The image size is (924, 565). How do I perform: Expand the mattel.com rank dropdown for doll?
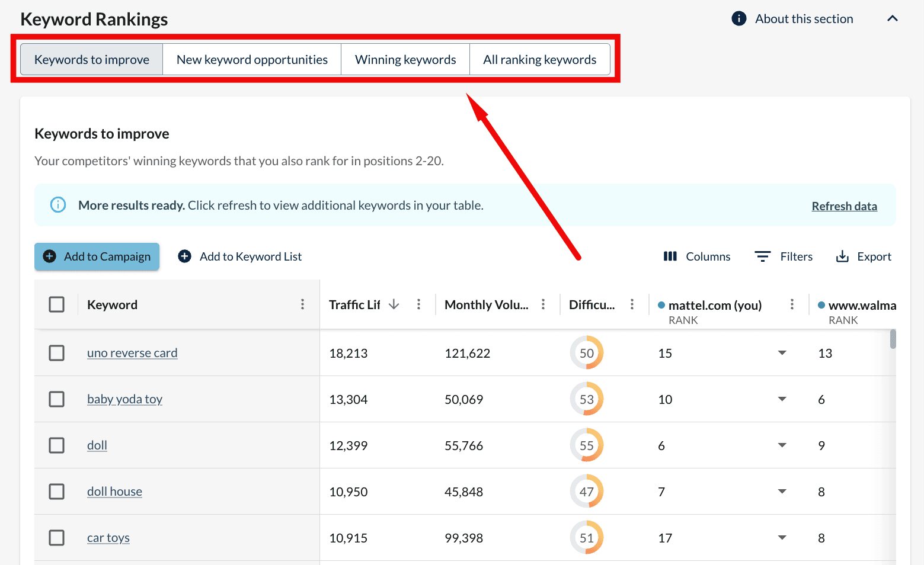[x=782, y=445]
